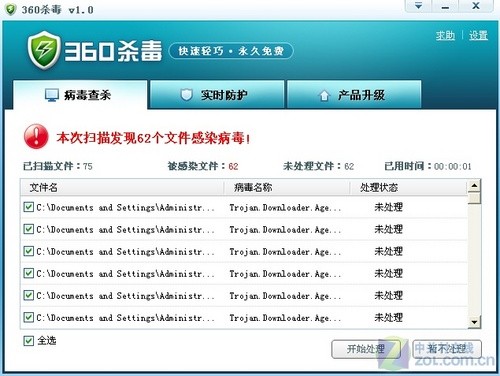Click the 暂不处理 button
The image size is (500, 376).
pyautogui.click(x=447, y=349)
